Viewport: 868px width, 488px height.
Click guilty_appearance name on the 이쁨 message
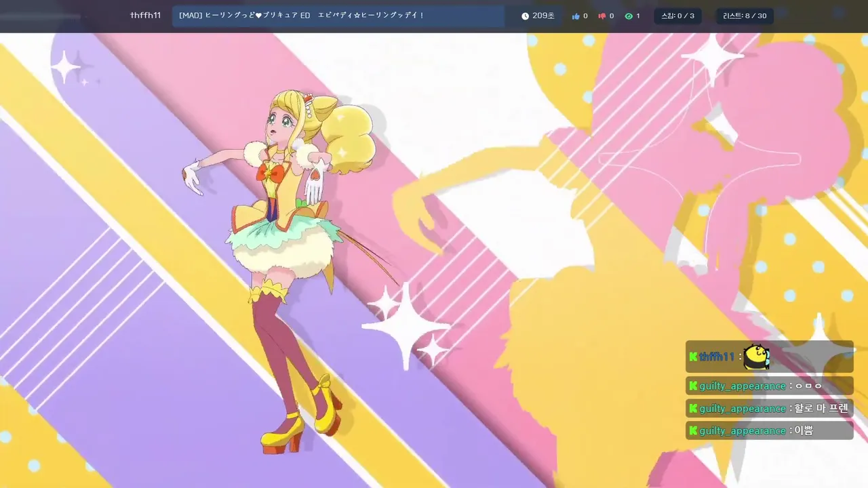(743, 430)
